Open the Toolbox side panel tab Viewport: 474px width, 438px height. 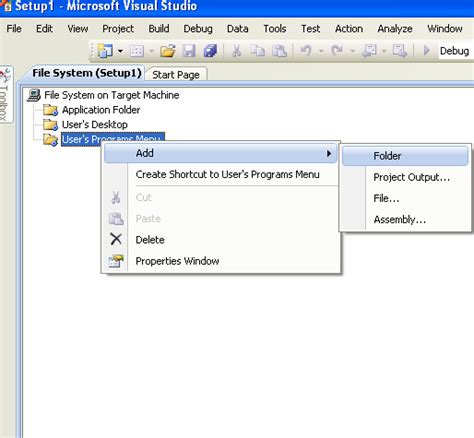coord(5,95)
